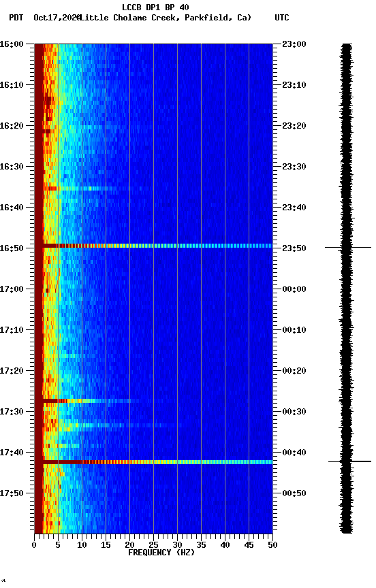Click the 16:10 PDT time label
Image resolution: width=376 pixels, height=588 pixels.
pyautogui.click(x=12, y=85)
